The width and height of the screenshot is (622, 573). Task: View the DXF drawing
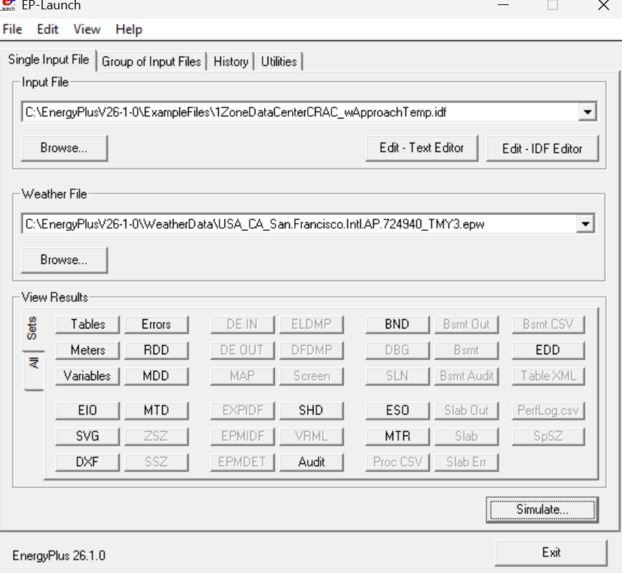(88, 462)
